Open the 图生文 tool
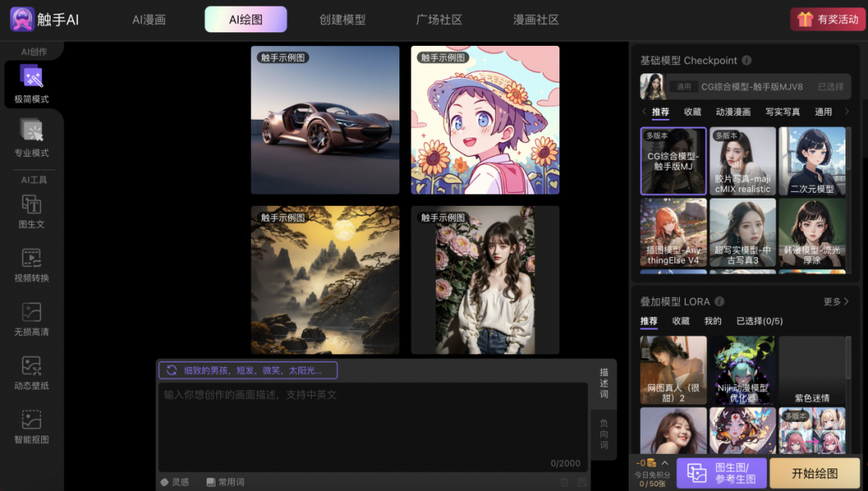Screen dimensions: 868x491 tap(31, 211)
